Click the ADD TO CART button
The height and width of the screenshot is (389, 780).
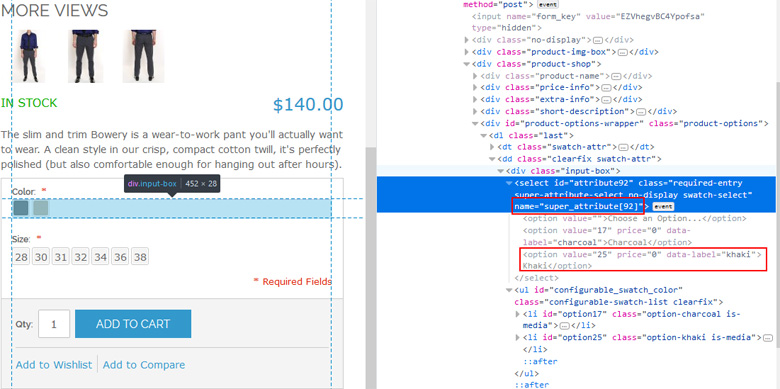pyautogui.click(x=133, y=324)
